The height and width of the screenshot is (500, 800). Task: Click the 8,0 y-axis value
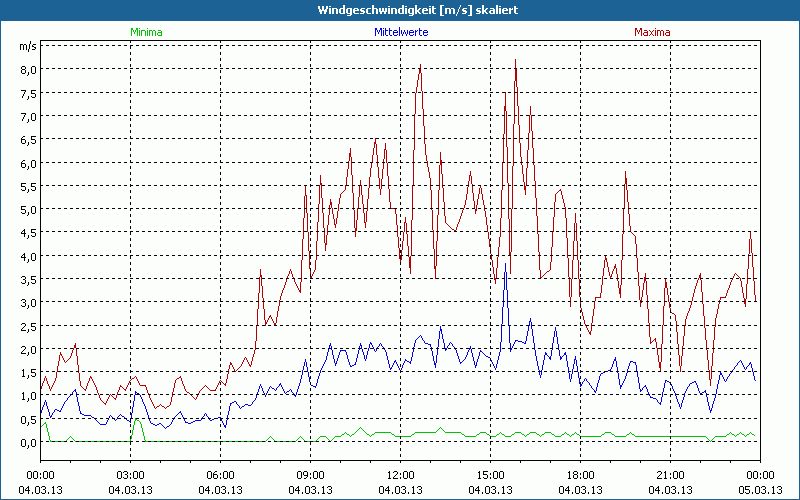[x=29, y=70]
